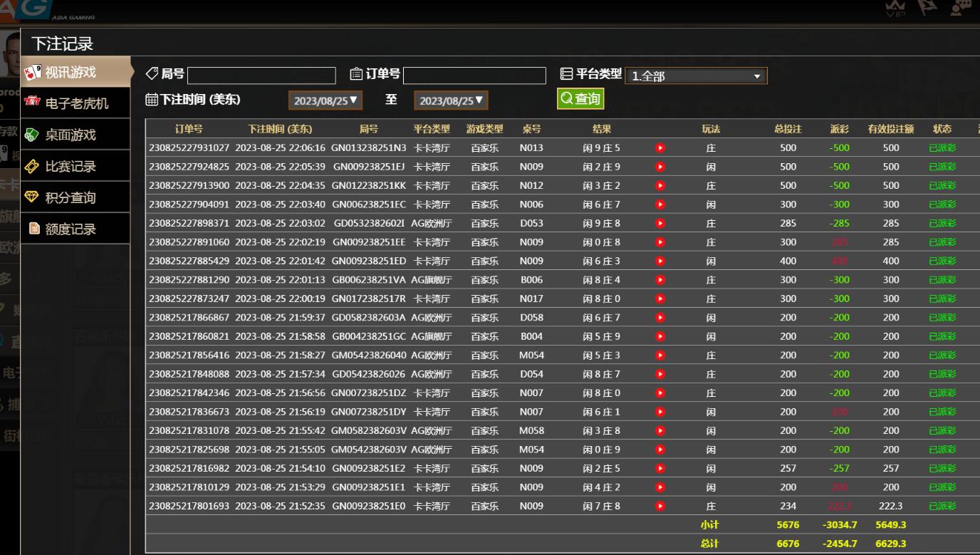The image size is (980, 555).
Task: Open the start date picker dropdown
Action: [x=326, y=100]
